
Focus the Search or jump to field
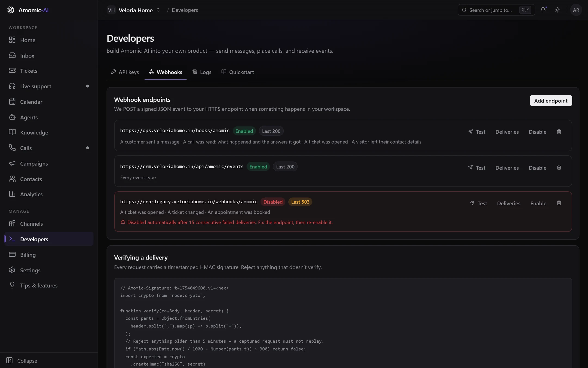tap(496, 10)
